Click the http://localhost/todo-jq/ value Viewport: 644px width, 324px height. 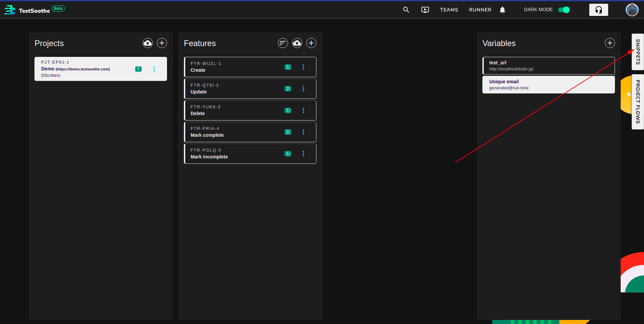(x=511, y=69)
